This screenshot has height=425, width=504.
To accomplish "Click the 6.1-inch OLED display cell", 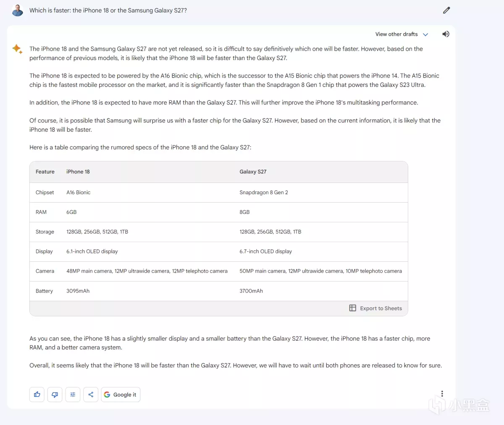I will point(92,252).
